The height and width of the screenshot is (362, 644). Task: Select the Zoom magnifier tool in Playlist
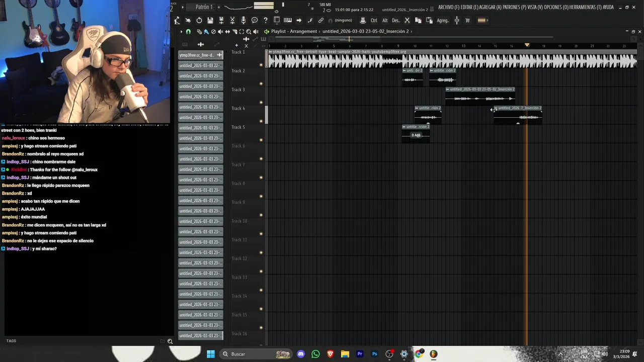coord(249,31)
